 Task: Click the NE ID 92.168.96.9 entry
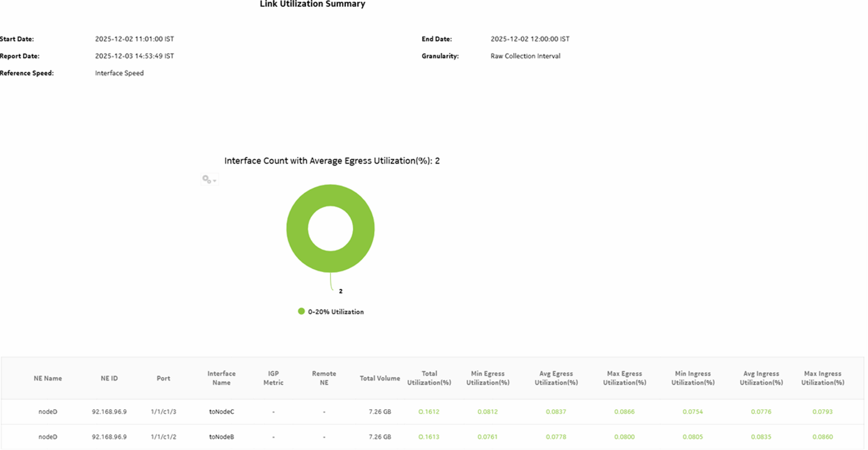coord(109,411)
